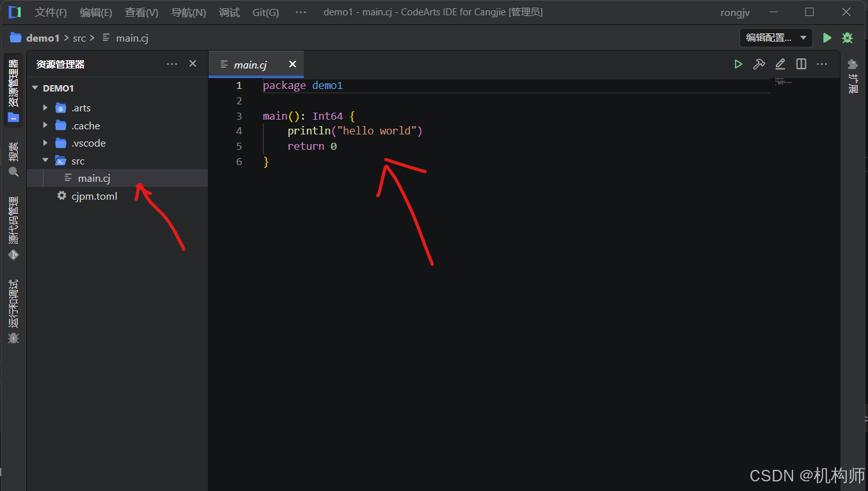Start debugging with the green bug icon
Image resolution: width=868 pixels, height=491 pixels.
(848, 38)
